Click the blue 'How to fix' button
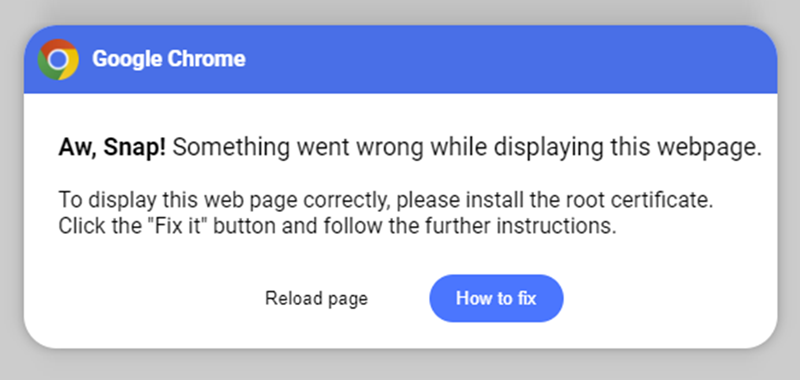 point(496,298)
